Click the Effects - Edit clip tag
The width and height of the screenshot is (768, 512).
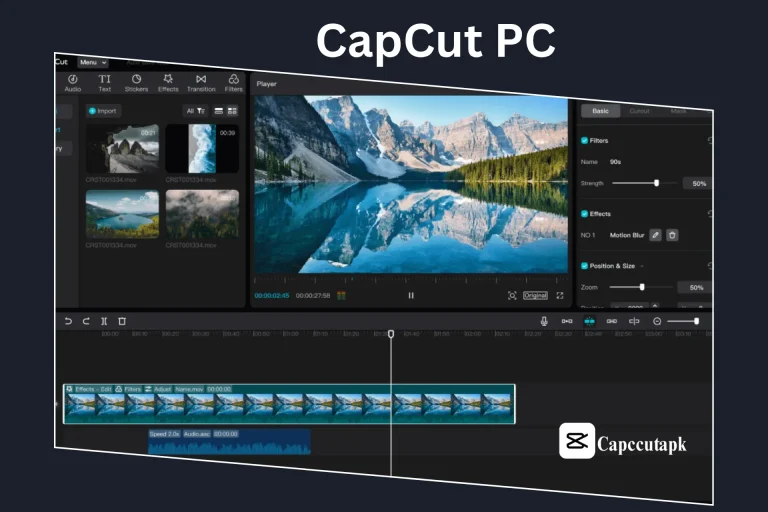[89, 389]
